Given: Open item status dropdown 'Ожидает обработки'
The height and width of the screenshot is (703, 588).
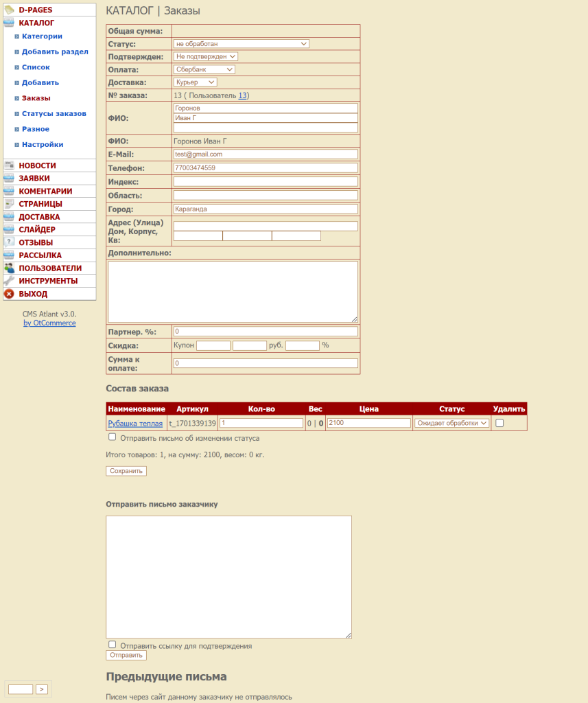Looking at the screenshot, I should click(x=451, y=423).
